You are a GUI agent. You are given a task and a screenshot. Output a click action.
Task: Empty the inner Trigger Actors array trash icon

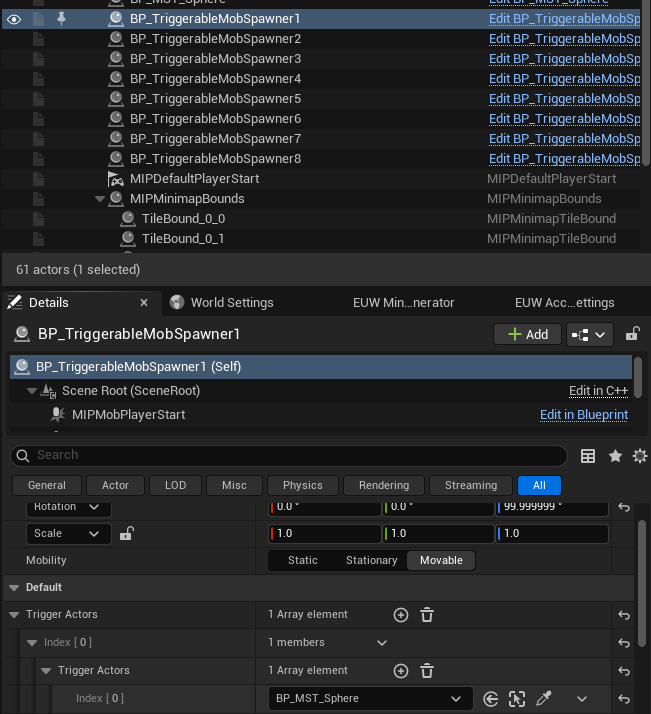coord(427,671)
